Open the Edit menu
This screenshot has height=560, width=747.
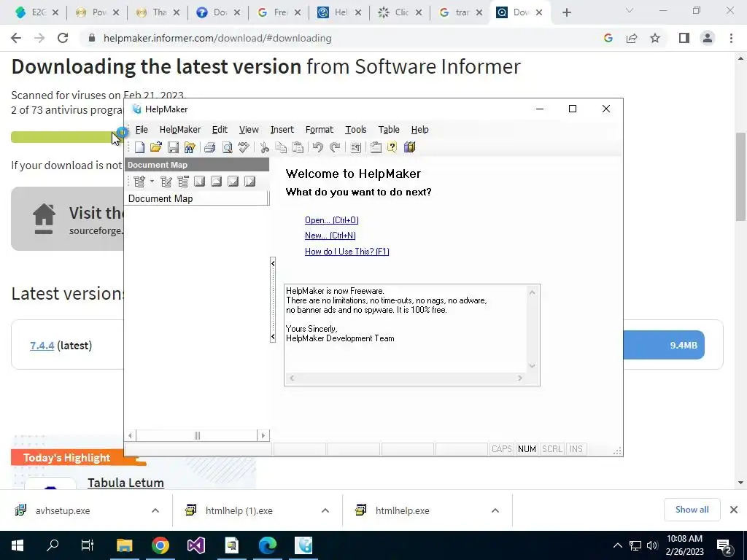(x=220, y=130)
